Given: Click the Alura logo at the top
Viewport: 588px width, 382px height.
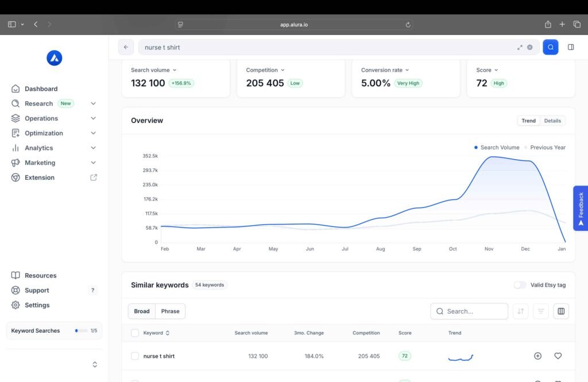Looking at the screenshot, I should pos(54,57).
